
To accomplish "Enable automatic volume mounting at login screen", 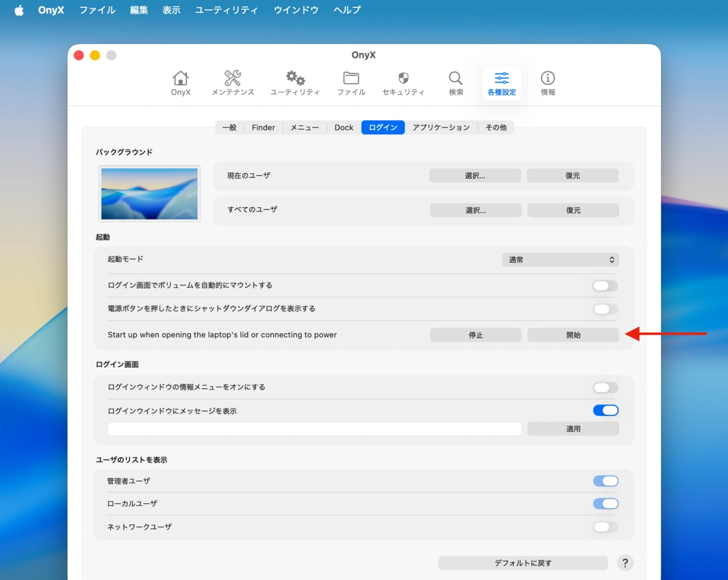I will (x=605, y=285).
